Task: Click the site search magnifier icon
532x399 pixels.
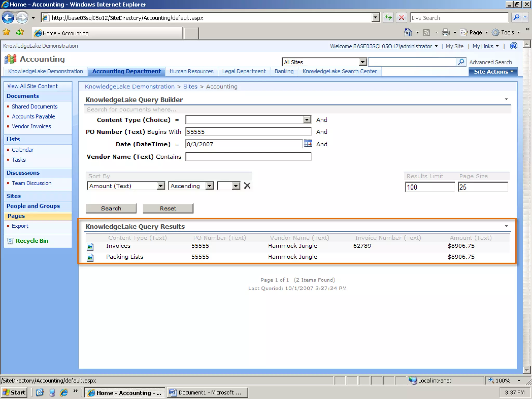Action: tap(461, 62)
